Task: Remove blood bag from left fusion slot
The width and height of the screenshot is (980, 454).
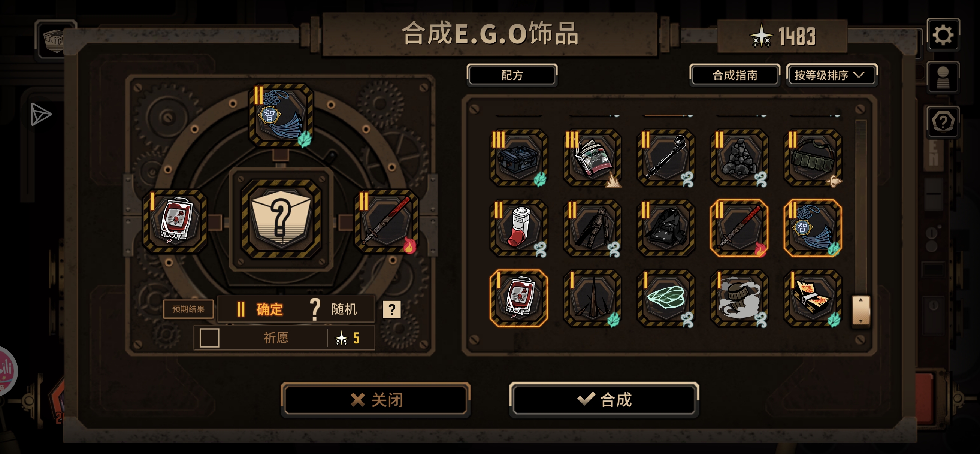Action: (x=175, y=221)
